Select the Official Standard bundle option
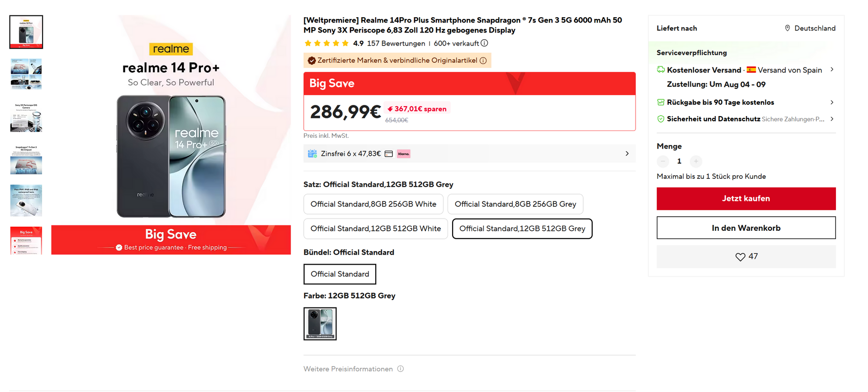 click(340, 274)
